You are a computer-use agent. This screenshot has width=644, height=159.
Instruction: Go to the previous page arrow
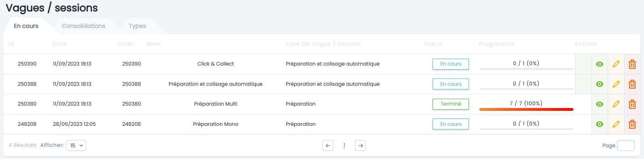(328, 146)
